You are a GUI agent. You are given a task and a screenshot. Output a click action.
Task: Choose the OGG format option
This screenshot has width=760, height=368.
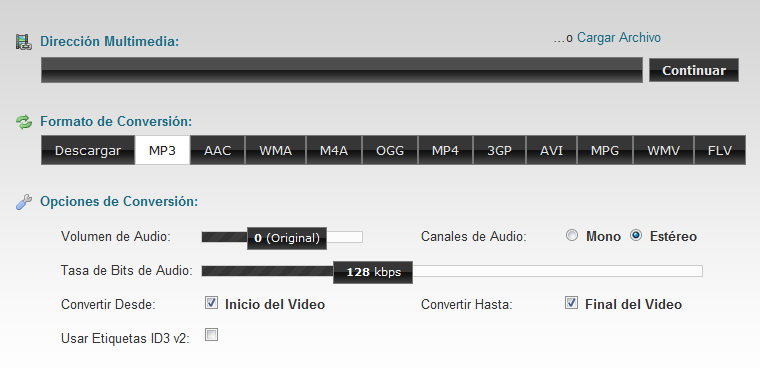(x=390, y=150)
